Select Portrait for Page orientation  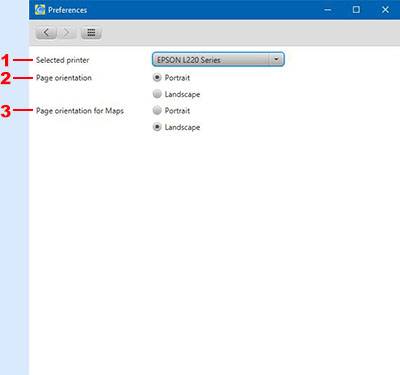[157, 78]
